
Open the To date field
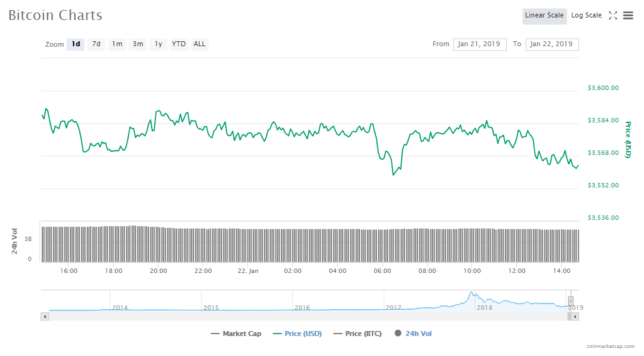tap(552, 44)
